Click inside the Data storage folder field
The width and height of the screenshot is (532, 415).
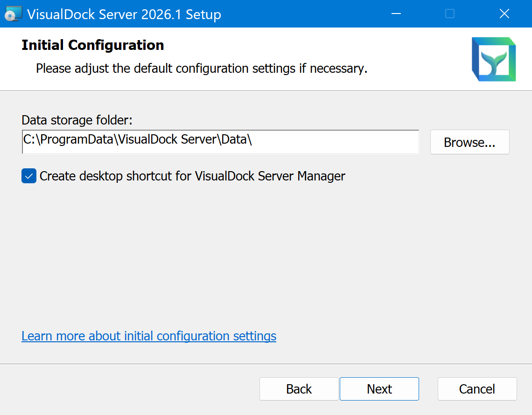pos(327,142)
